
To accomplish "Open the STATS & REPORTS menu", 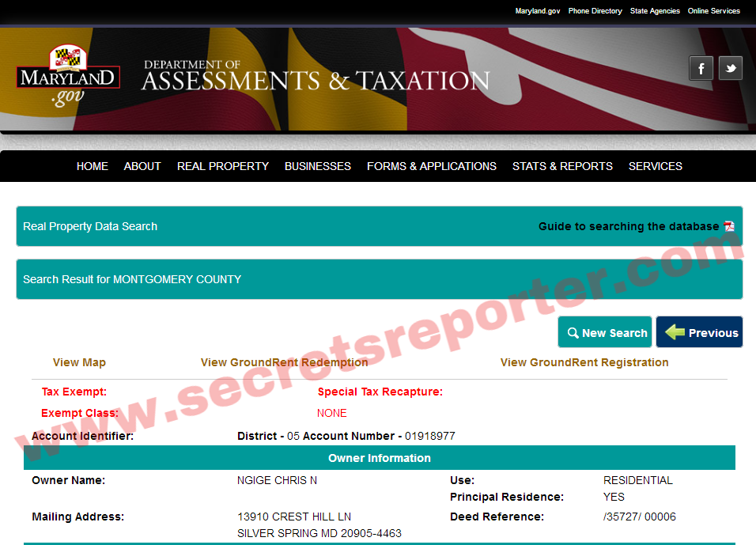I will (x=562, y=166).
